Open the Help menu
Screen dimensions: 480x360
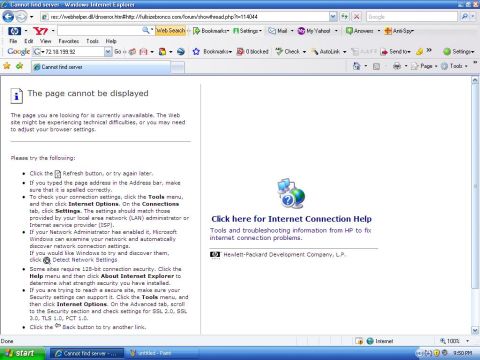tap(111, 41)
